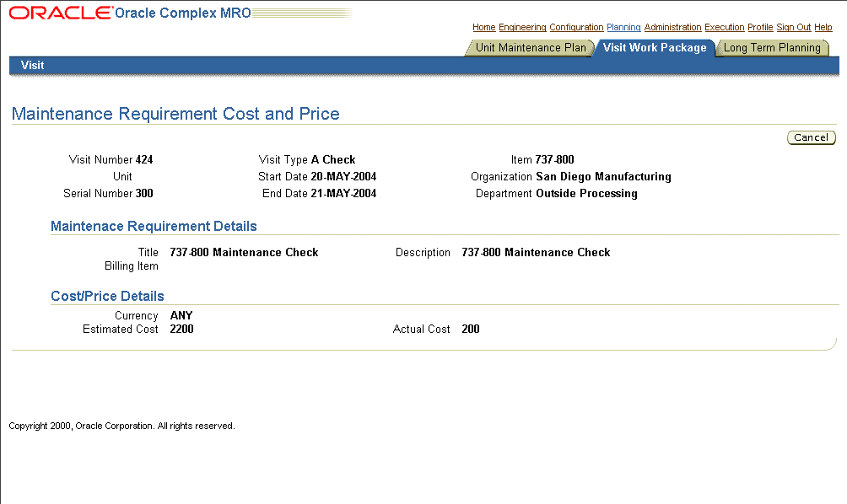Click the Outside Processing department value
This screenshot has width=847, height=504.
click(x=586, y=193)
